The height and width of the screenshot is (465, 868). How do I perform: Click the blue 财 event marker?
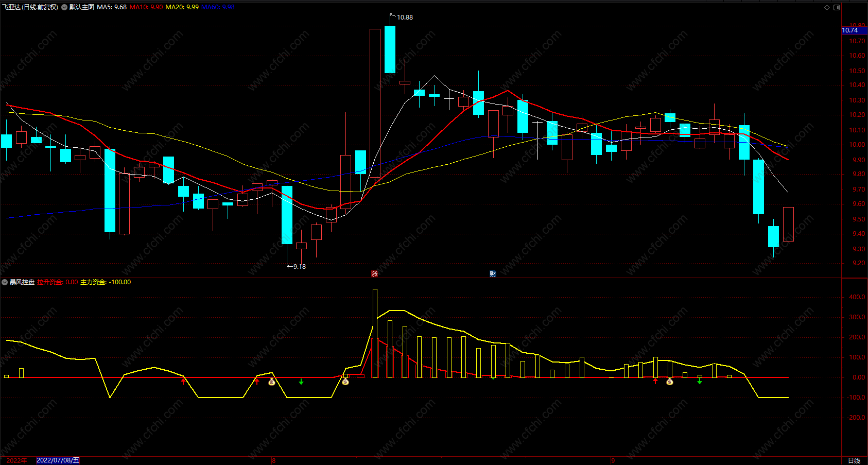[x=493, y=273]
